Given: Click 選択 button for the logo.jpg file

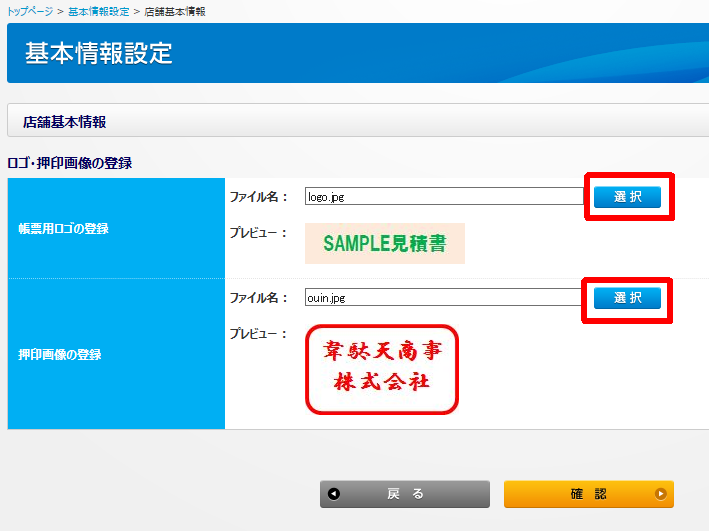Looking at the screenshot, I should [x=627, y=197].
